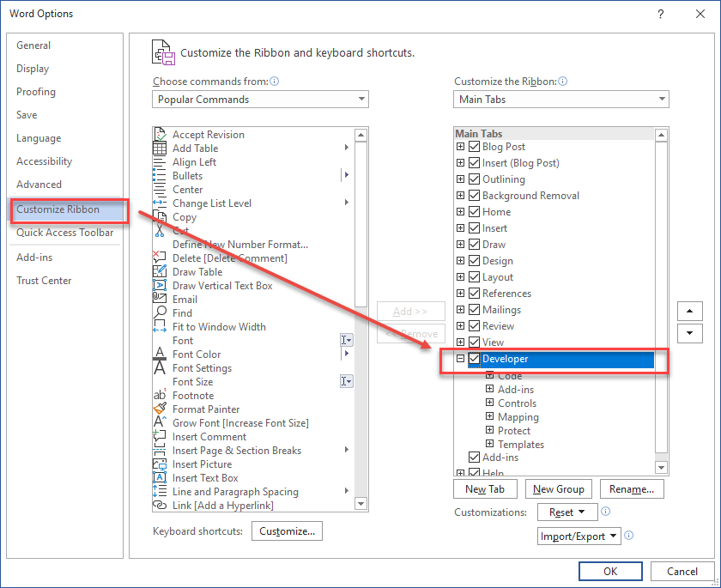Click the New Group button
The height and width of the screenshot is (588, 721).
point(559,489)
